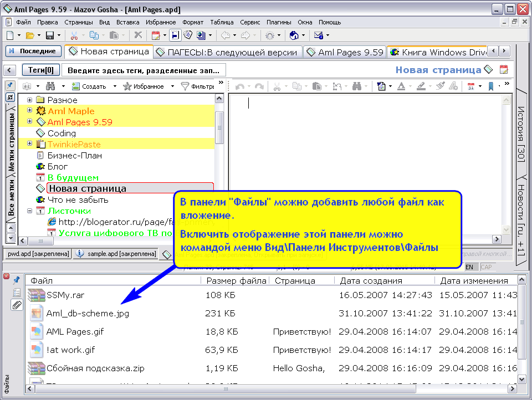Click the A-Z sort icon in tree toolbar
Image resolution: width=532 pixels, height=400 pixels.
tap(27, 86)
